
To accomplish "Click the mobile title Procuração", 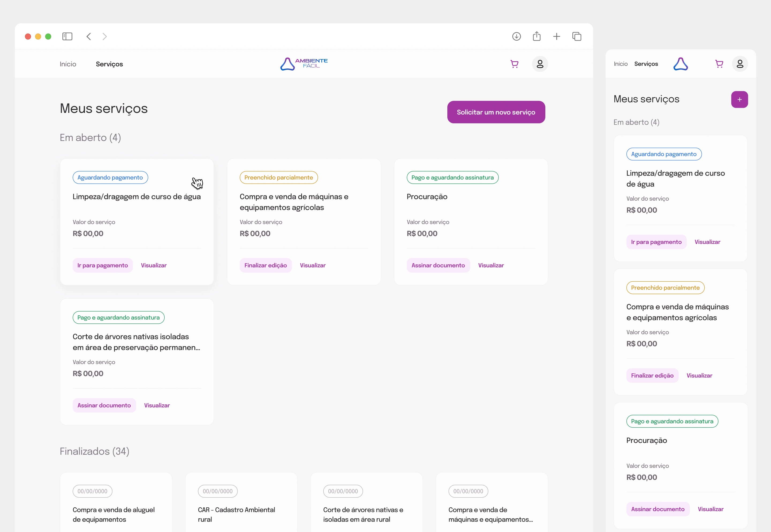I will (647, 440).
